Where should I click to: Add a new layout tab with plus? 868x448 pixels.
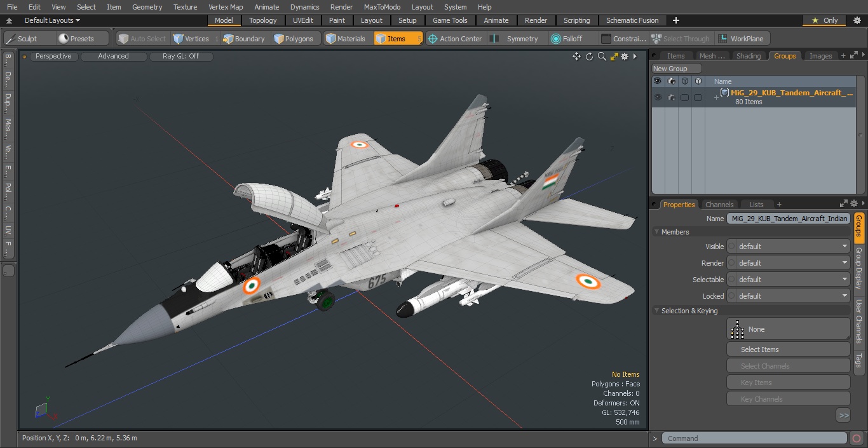[675, 20]
